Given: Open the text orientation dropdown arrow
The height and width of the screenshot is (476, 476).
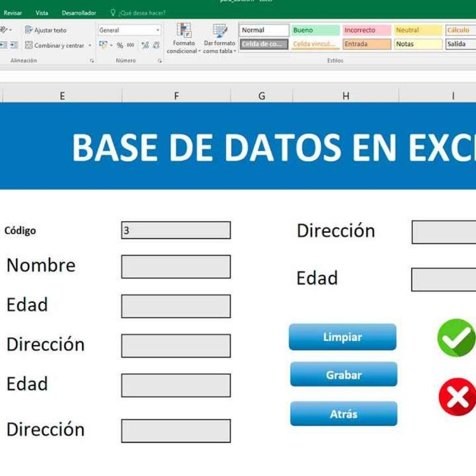Looking at the screenshot, I should point(11,30).
